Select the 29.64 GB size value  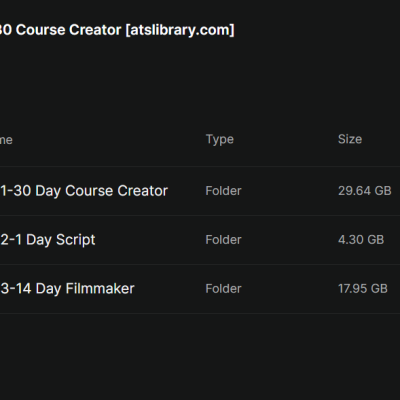(365, 191)
